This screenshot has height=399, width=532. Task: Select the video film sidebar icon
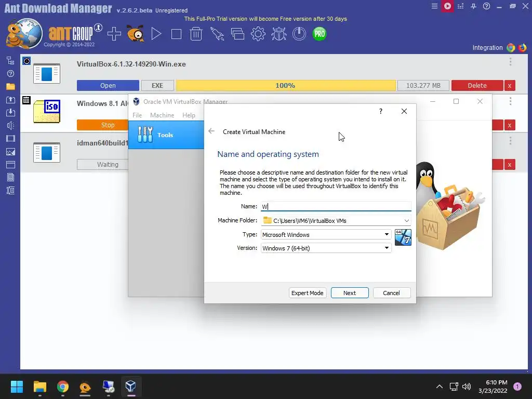(10, 138)
